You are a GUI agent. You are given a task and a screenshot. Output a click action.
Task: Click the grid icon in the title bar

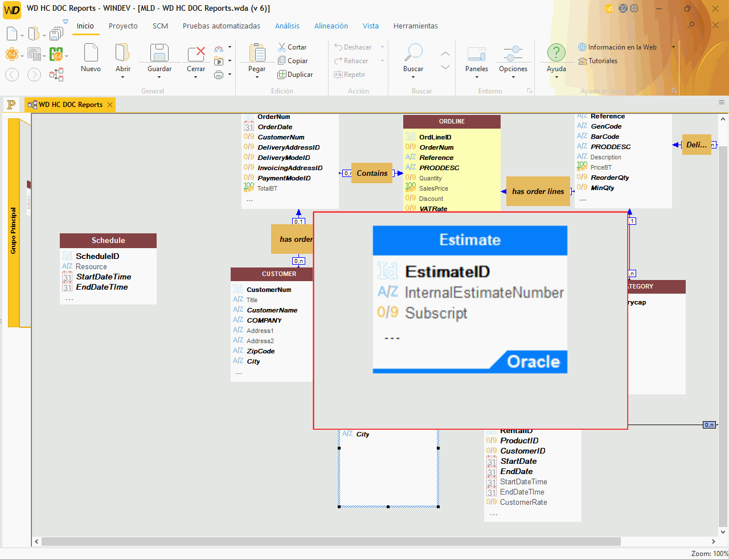[x=634, y=9]
